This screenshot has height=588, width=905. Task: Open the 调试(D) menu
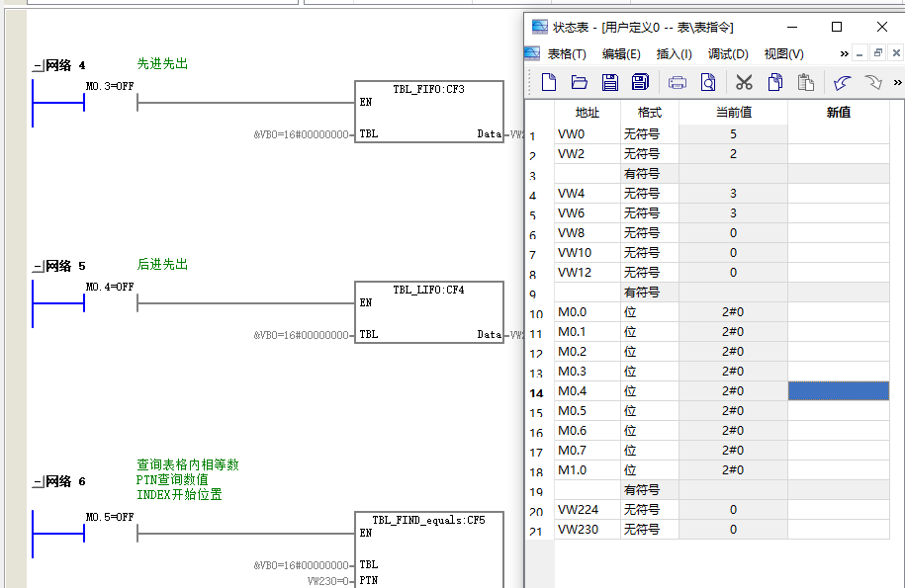pos(728,53)
